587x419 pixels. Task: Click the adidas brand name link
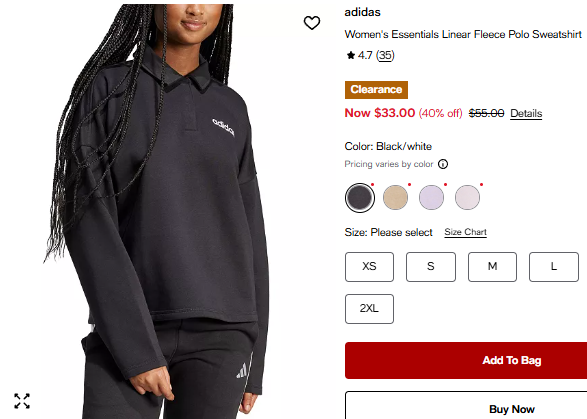[x=362, y=12]
